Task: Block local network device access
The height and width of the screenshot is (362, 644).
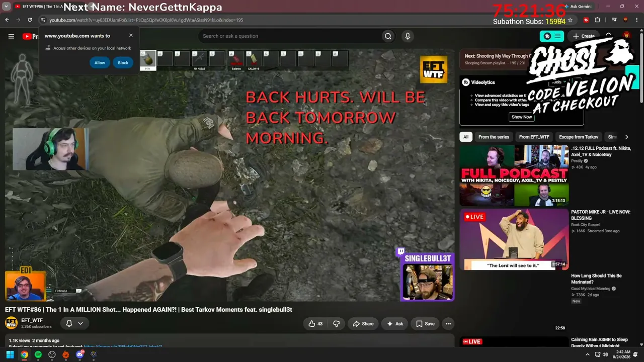Action: [x=123, y=63]
